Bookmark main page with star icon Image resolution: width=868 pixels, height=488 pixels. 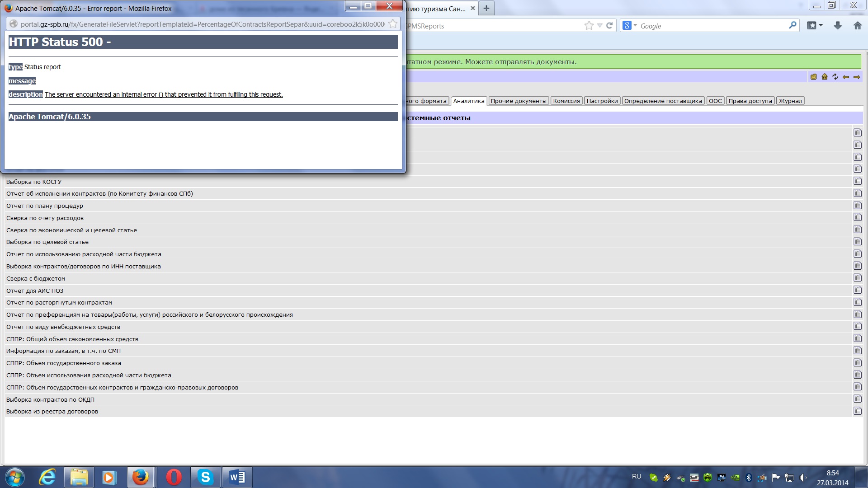pos(589,26)
